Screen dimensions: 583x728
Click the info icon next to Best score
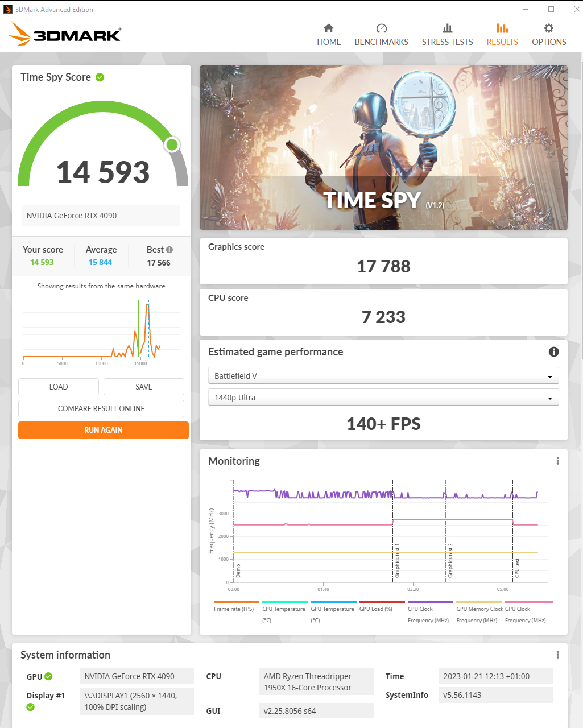point(169,250)
